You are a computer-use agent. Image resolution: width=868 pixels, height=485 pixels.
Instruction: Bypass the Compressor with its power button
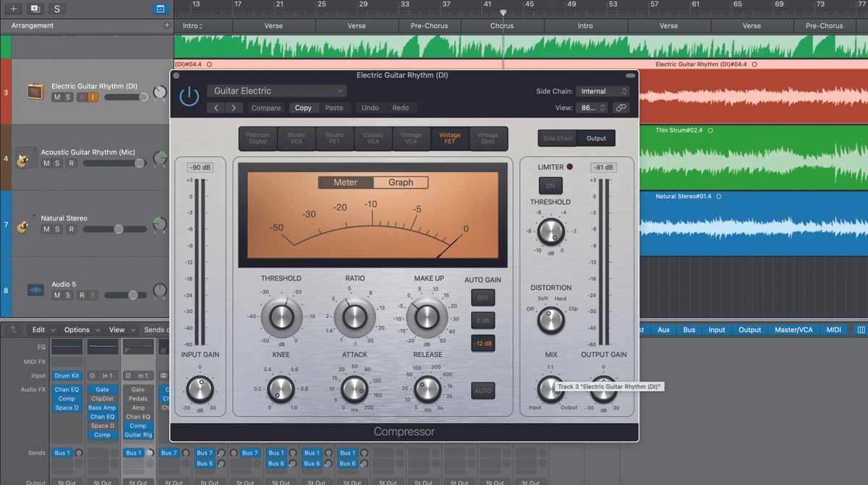click(x=189, y=95)
